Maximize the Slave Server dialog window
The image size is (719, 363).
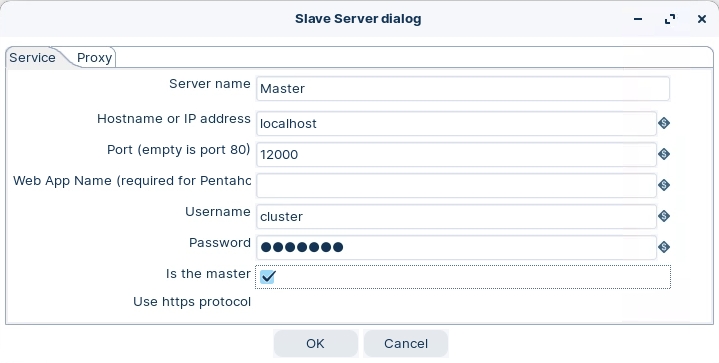[670, 19]
